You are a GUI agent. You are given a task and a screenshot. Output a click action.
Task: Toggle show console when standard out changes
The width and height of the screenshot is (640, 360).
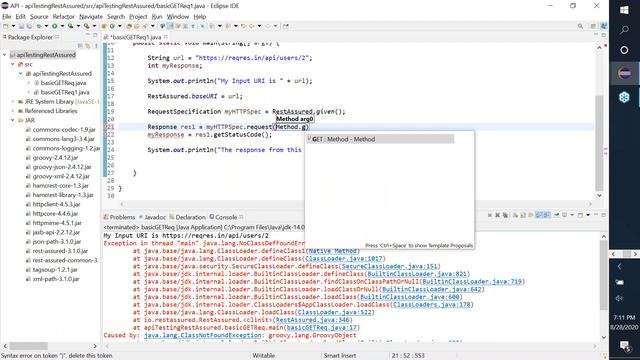pos(538,215)
